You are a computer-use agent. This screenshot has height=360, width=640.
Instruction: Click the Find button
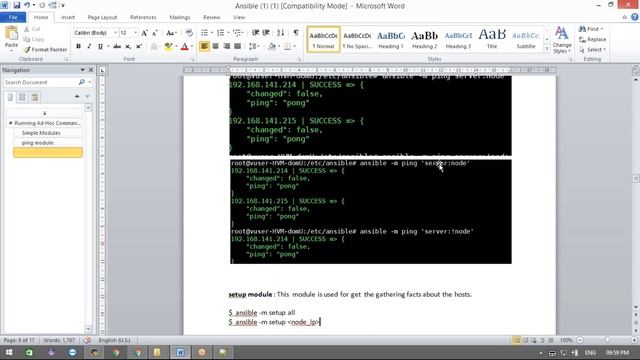[591, 29]
